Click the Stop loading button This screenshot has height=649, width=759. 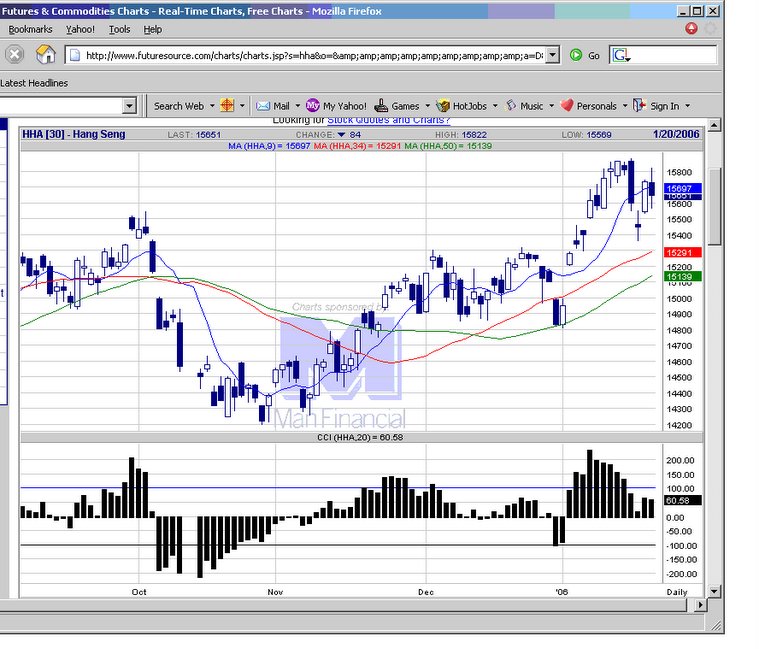click(x=15, y=54)
